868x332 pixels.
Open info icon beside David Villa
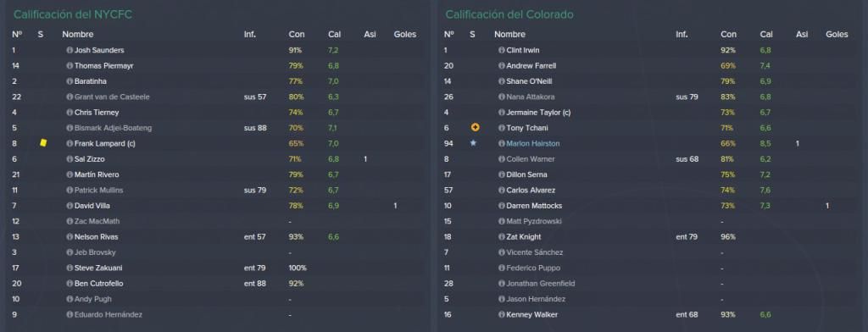click(70, 206)
